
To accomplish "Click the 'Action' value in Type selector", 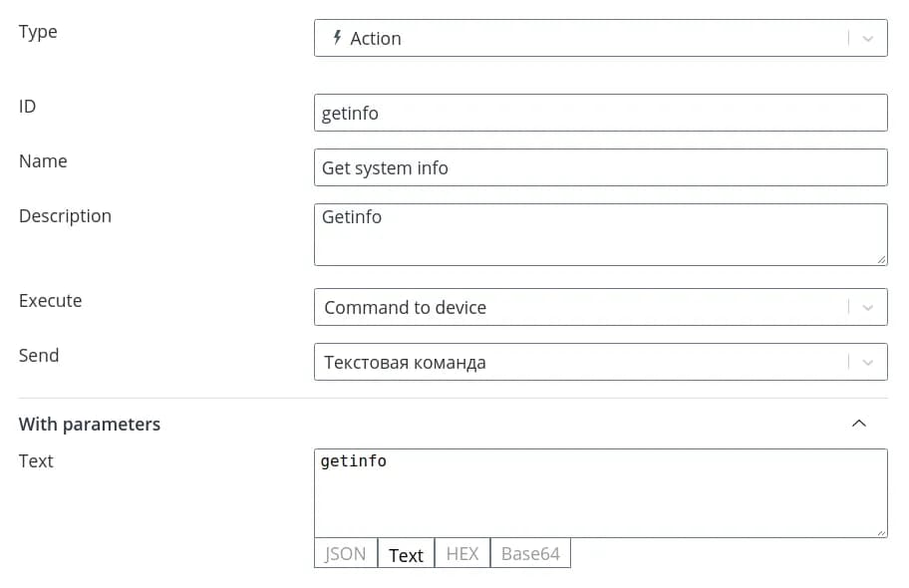I will 376,38.
